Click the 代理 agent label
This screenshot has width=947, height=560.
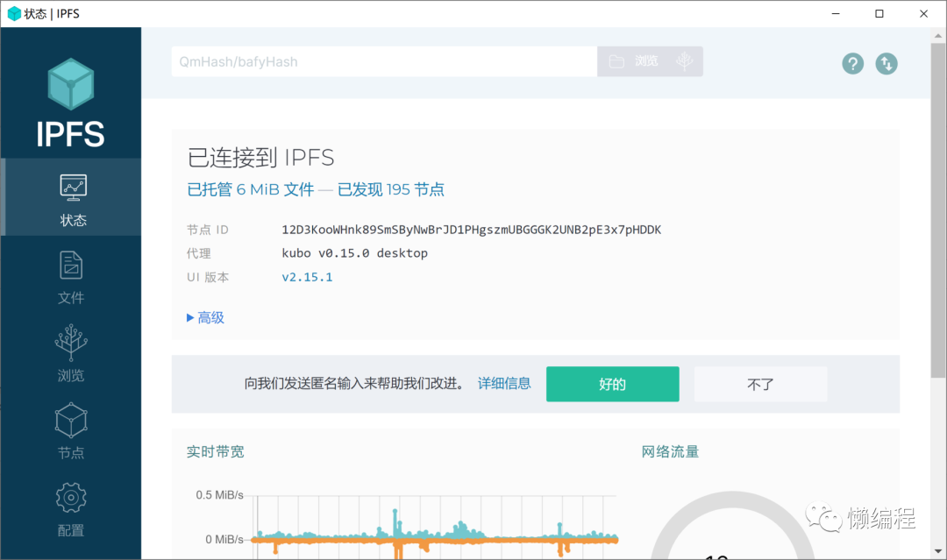click(x=199, y=253)
